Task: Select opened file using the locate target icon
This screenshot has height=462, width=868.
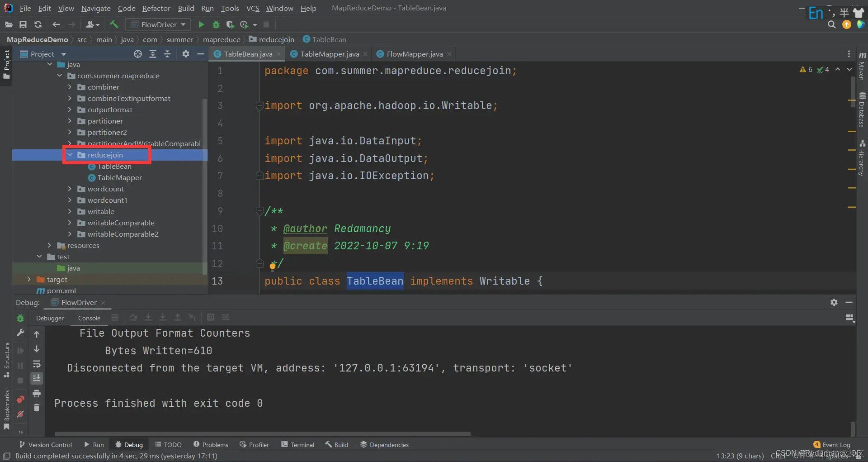Action: (138, 54)
